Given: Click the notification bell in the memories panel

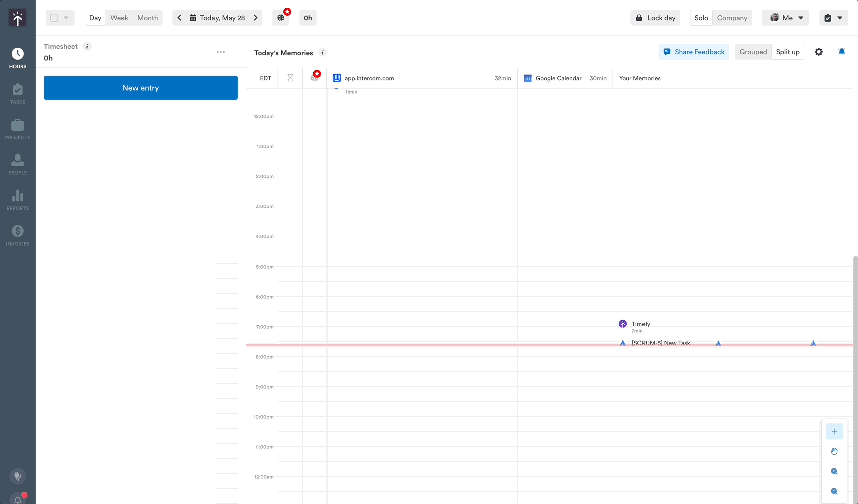Looking at the screenshot, I should click(842, 52).
